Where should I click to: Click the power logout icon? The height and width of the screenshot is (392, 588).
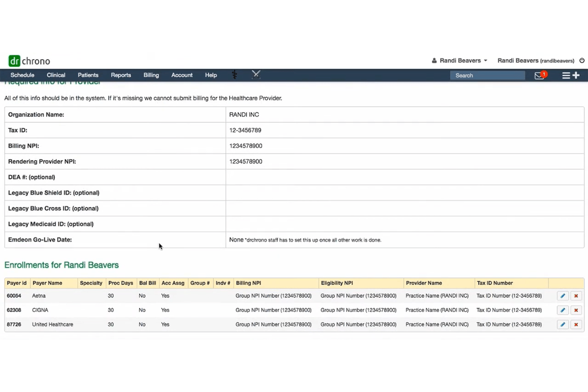pos(582,60)
